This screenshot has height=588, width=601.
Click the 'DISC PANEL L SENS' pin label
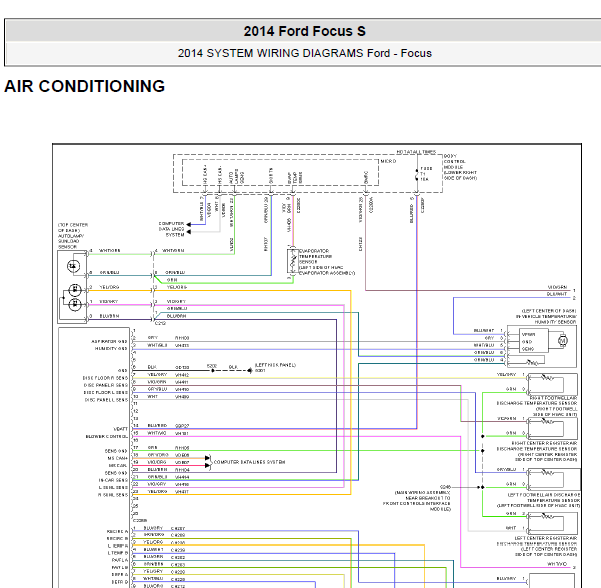(x=106, y=400)
